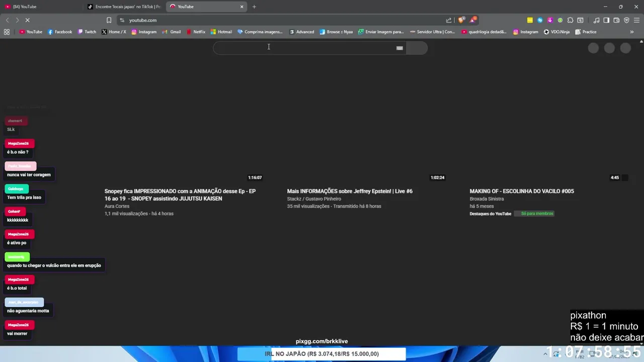The width and height of the screenshot is (644, 362).
Task: Open the Practice bookmark
Action: [586, 32]
